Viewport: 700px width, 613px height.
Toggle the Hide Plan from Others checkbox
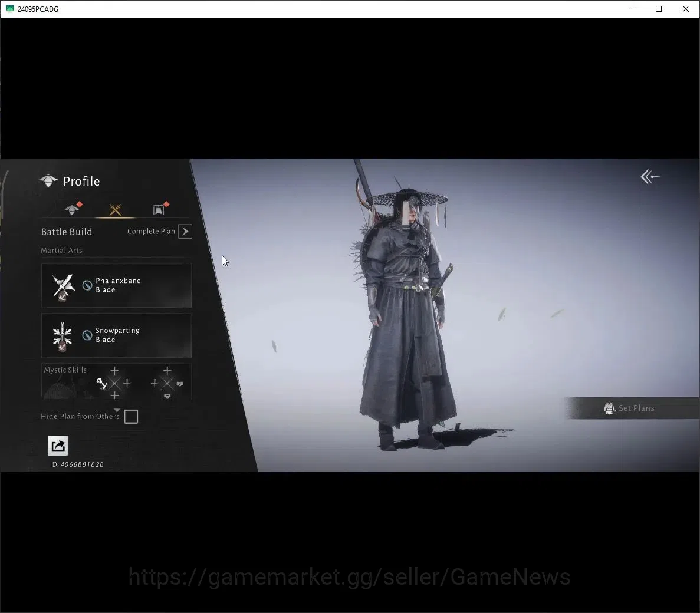point(131,416)
